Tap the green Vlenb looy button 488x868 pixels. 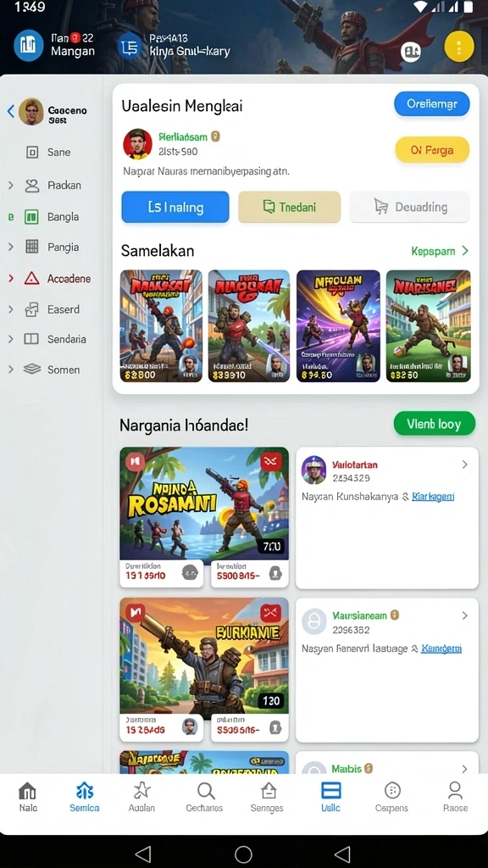pos(435,424)
